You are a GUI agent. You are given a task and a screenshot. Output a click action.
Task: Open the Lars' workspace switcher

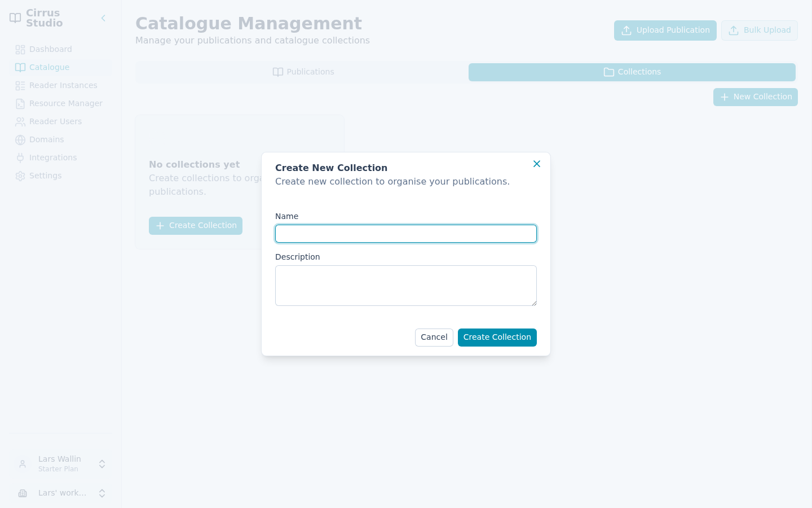(61, 493)
